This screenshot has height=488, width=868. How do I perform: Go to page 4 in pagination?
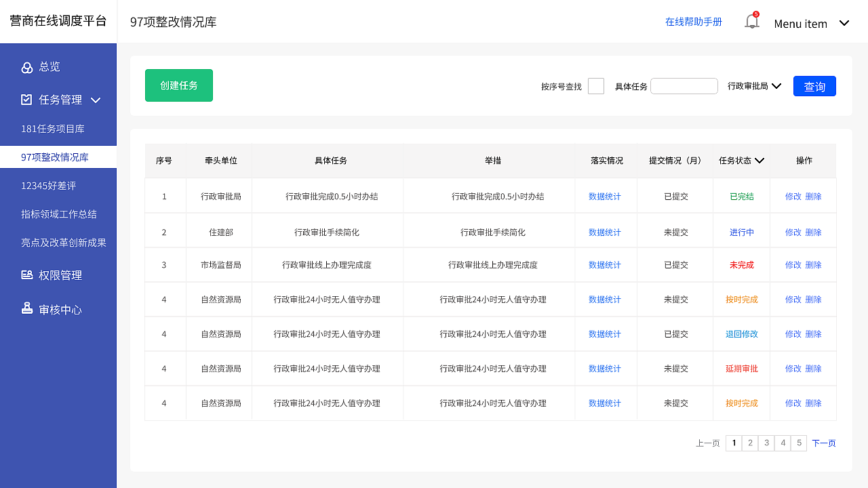[x=783, y=443]
